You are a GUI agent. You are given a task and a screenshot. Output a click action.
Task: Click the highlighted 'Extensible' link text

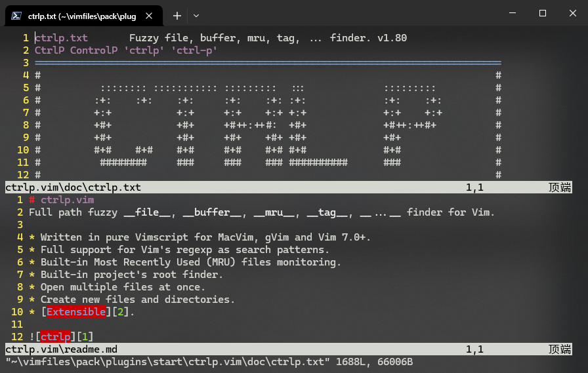[x=76, y=311]
